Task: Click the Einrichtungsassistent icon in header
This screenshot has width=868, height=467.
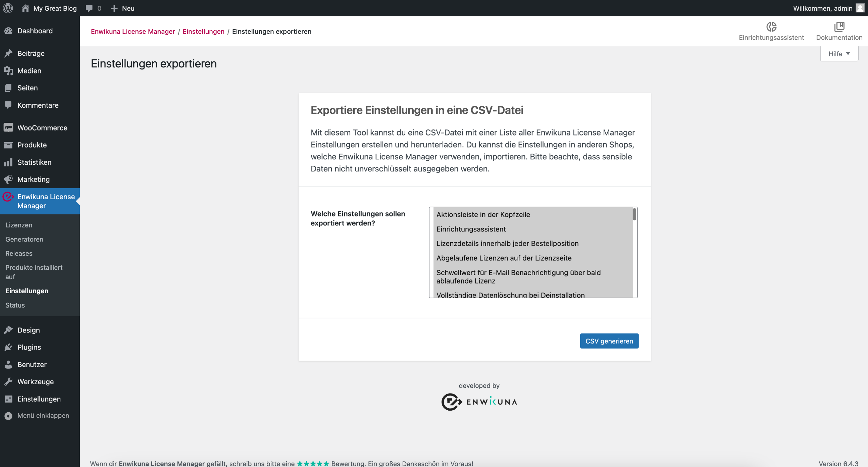Action: click(x=771, y=27)
